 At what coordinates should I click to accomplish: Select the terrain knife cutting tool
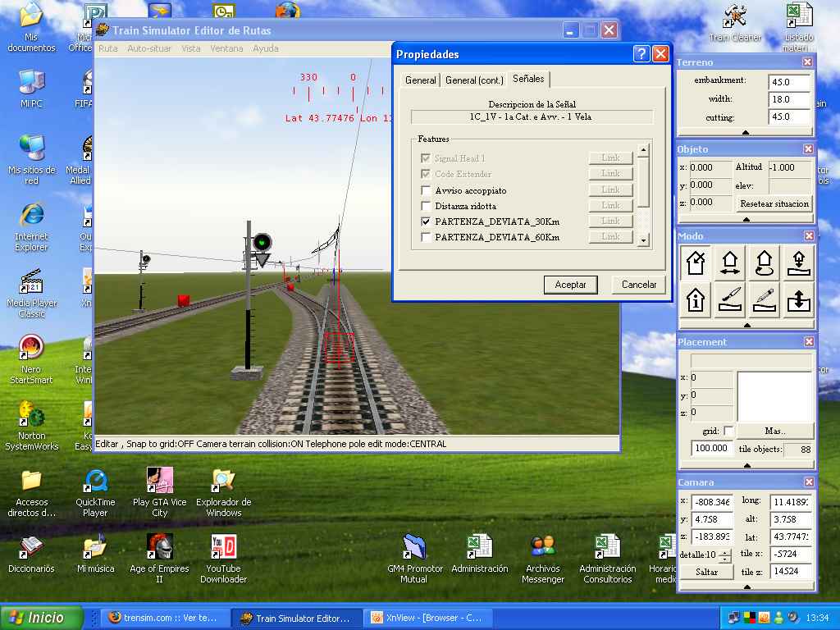(x=730, y=300)
